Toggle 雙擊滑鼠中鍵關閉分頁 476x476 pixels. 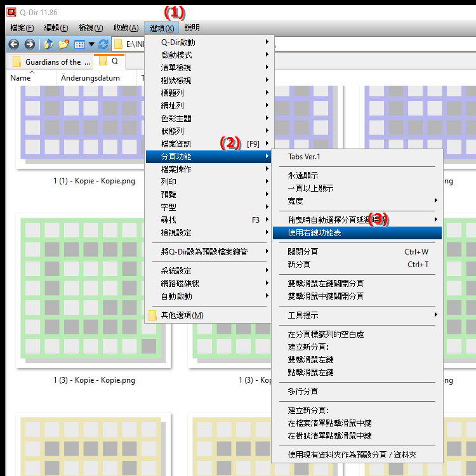357,296
